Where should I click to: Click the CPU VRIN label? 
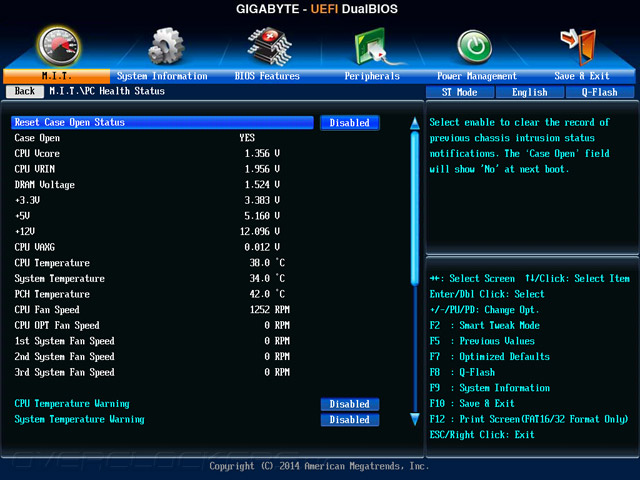(35, 169)
